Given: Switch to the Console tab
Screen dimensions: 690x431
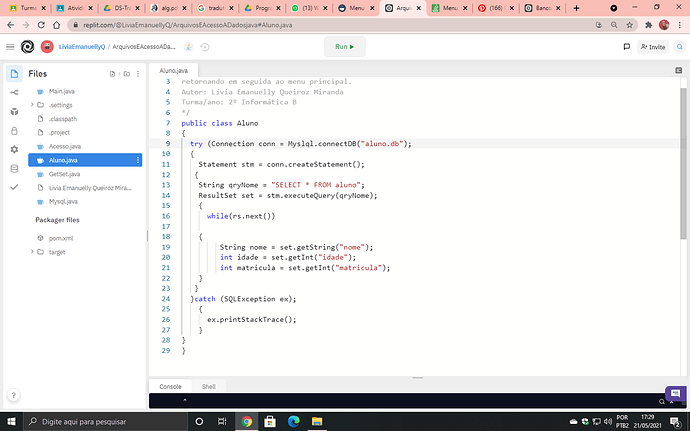Looking at the screenshot, I should [x=170, y=387].
